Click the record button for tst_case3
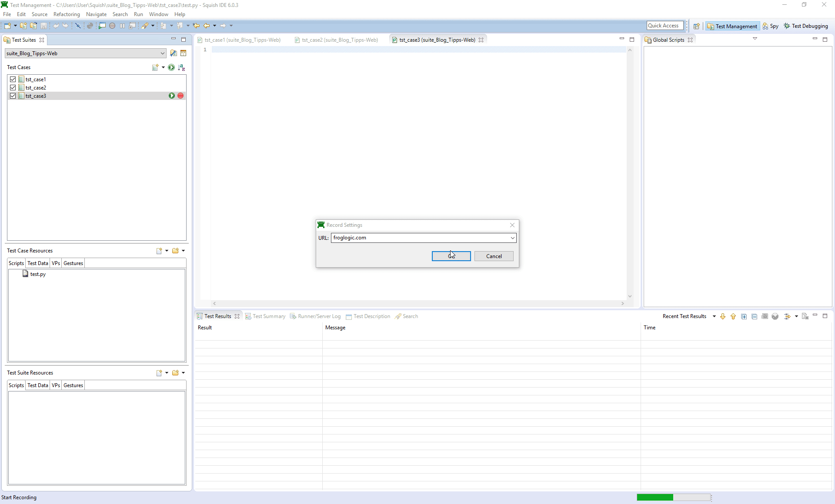The height and width of the screenshot is (504, 835). 180,96
